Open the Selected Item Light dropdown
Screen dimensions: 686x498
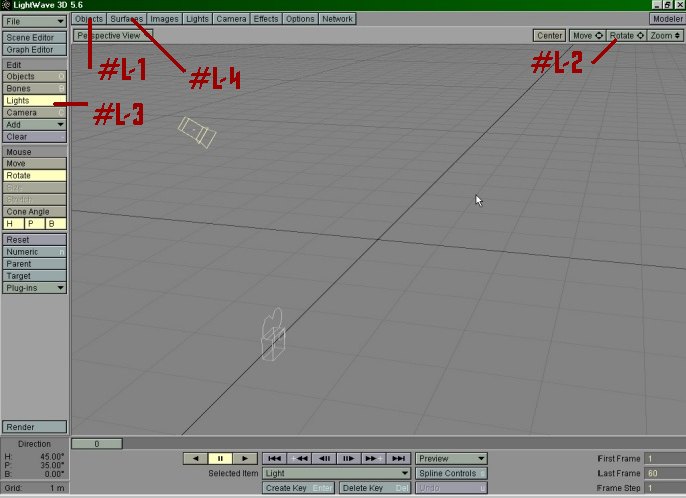click(336, 473)
